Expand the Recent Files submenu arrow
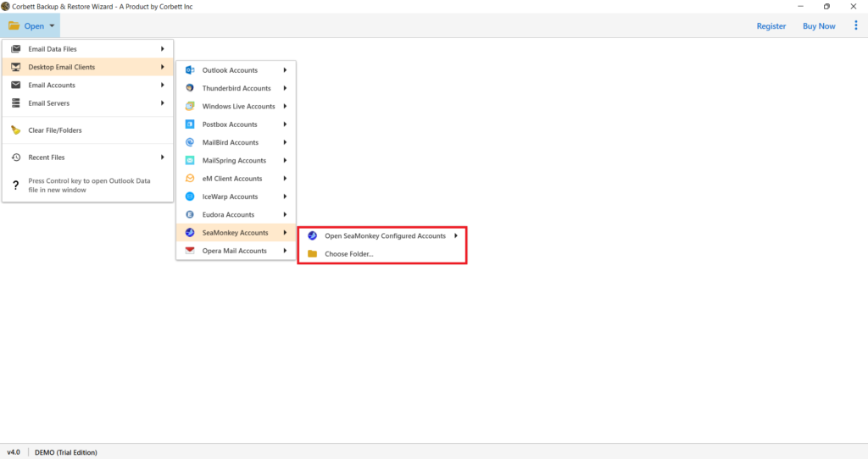Screen dimensions: 868x459 point(163,157)
